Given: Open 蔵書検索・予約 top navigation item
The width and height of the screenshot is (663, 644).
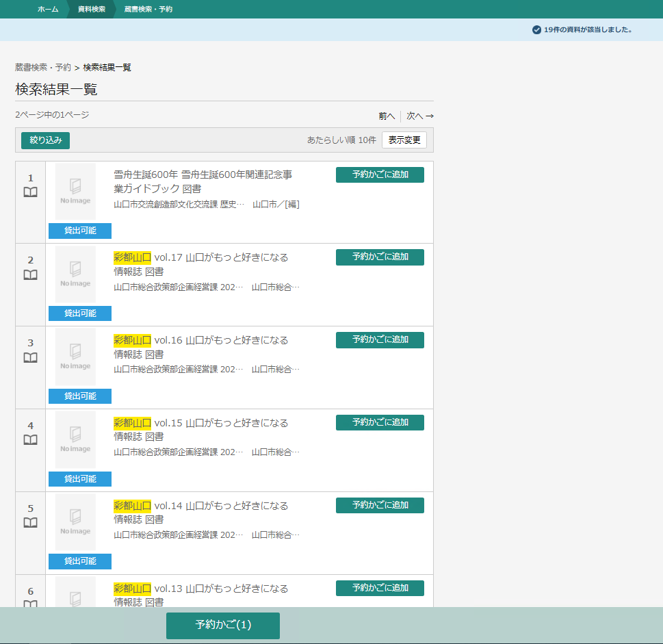Looking at the screenshot, I should click(148, 9).
